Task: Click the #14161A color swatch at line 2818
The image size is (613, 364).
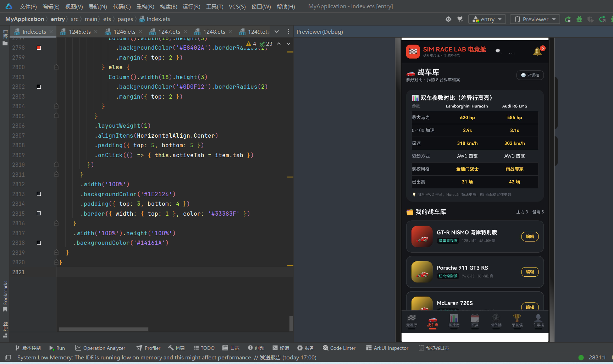Action: 39,243
